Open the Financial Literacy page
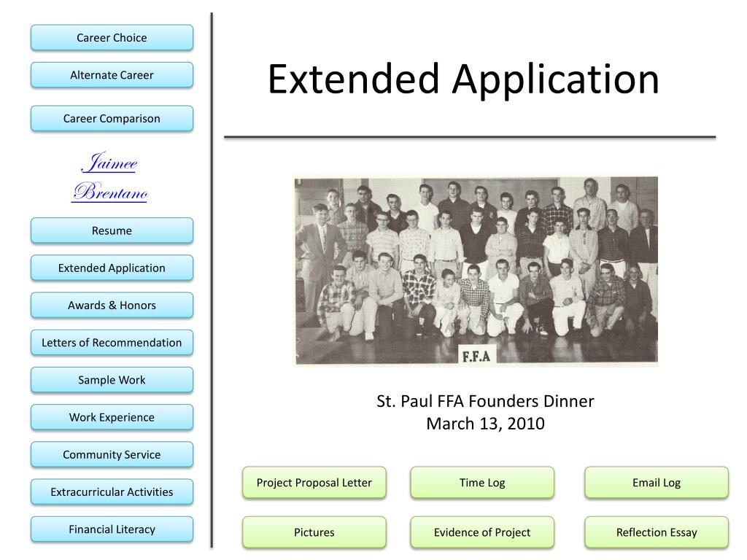Viewport: 747px width, 560px height. pyautogui.click(x=112, y=529)
